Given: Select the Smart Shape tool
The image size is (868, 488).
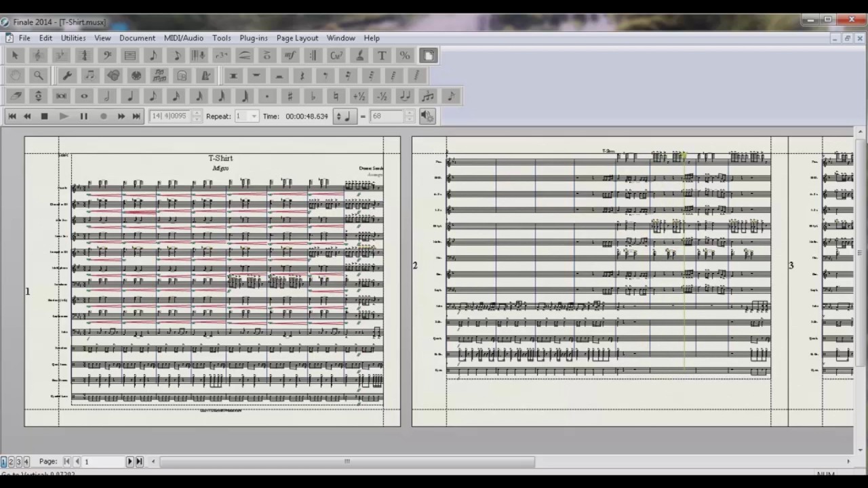Looking at the screenshot, I should (x=245, y=56).
